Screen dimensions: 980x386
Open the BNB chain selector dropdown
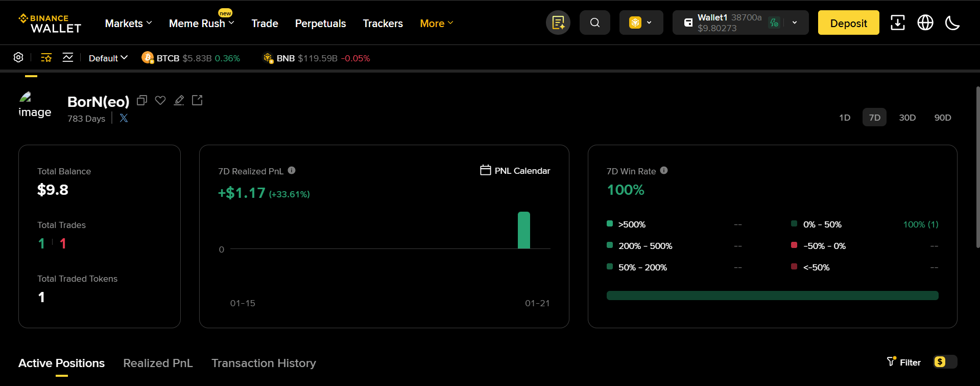641,22
